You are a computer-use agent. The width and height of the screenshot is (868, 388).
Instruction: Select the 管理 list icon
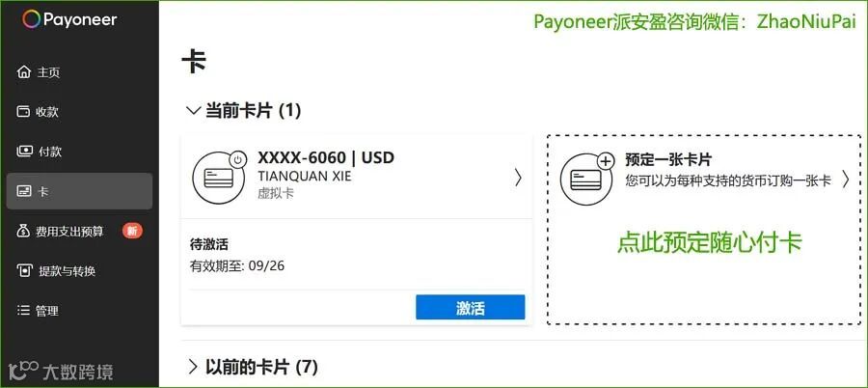pos(24,311)
